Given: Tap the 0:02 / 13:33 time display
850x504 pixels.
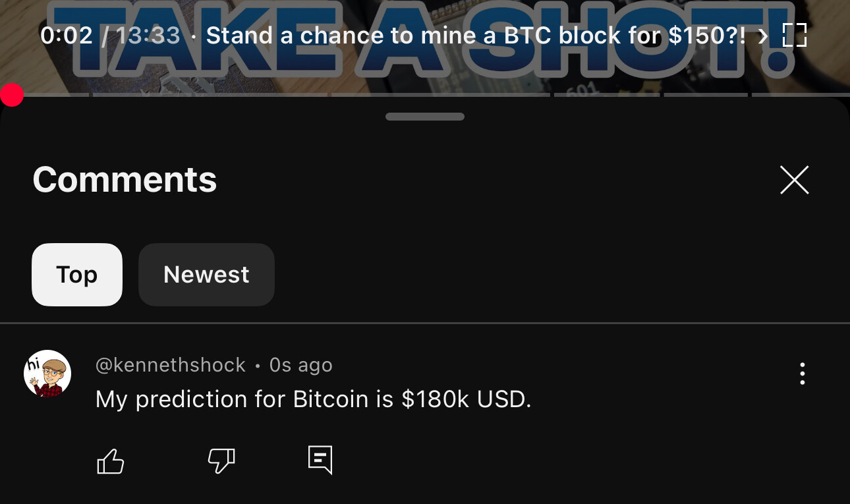Looking at the screenshot, I should tap(110, 36).
